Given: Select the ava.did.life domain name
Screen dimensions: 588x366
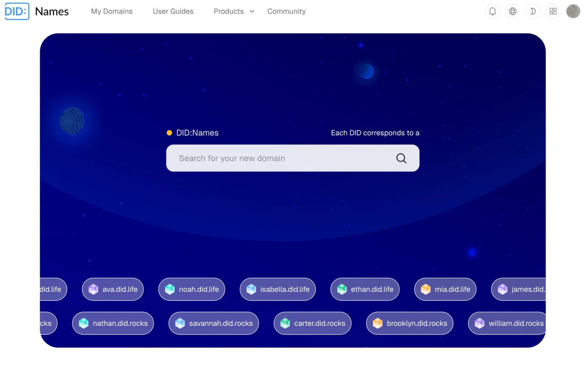Looking at the screenshot, I should 120,289.
